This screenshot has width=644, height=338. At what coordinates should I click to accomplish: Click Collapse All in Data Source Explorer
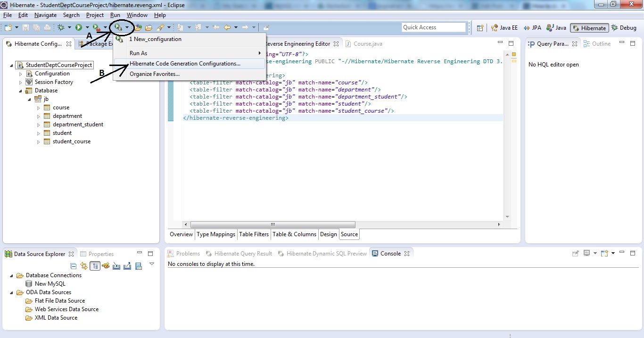click(74, 266)
